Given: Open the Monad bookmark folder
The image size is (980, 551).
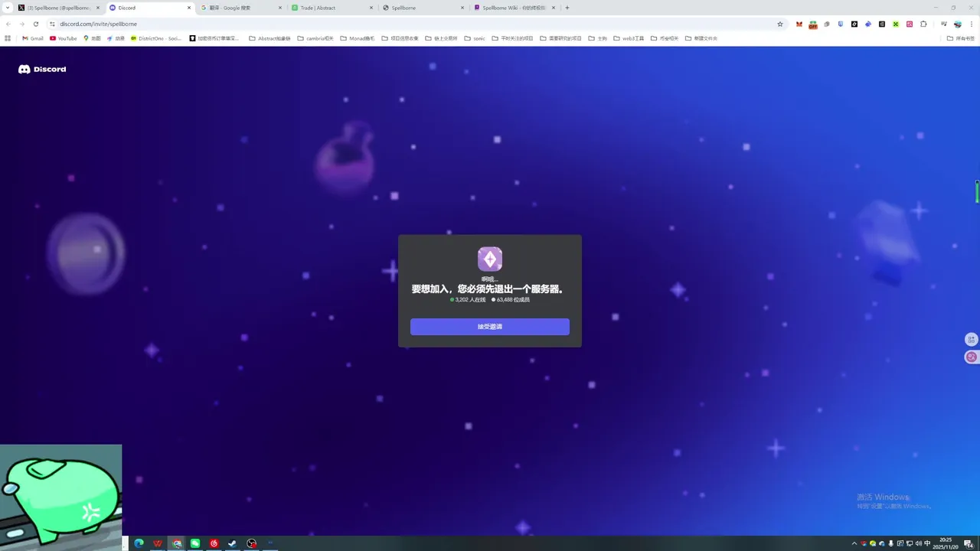Looking at the screenshot, I should tap(358, 38).
